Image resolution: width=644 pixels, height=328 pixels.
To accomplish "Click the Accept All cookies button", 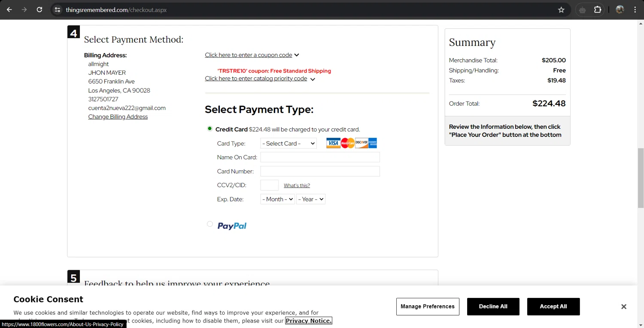I will (553, 307).
